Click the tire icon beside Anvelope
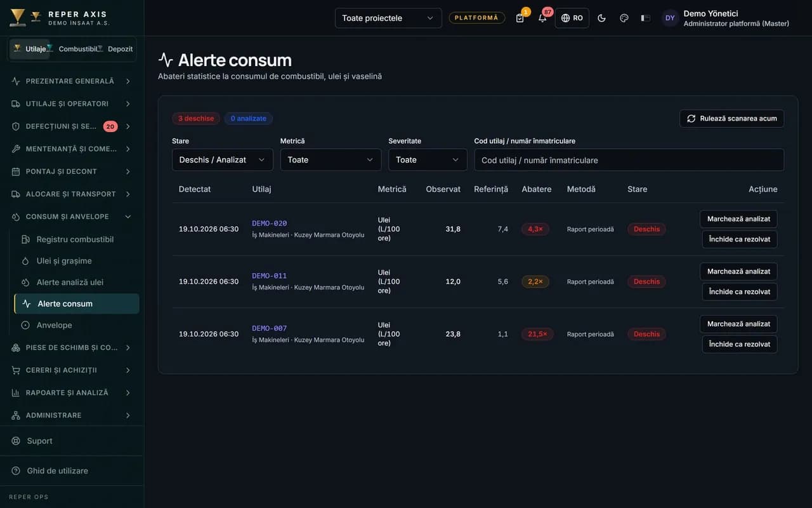This screenshot has width=812, height=508. tap(25, 325)
